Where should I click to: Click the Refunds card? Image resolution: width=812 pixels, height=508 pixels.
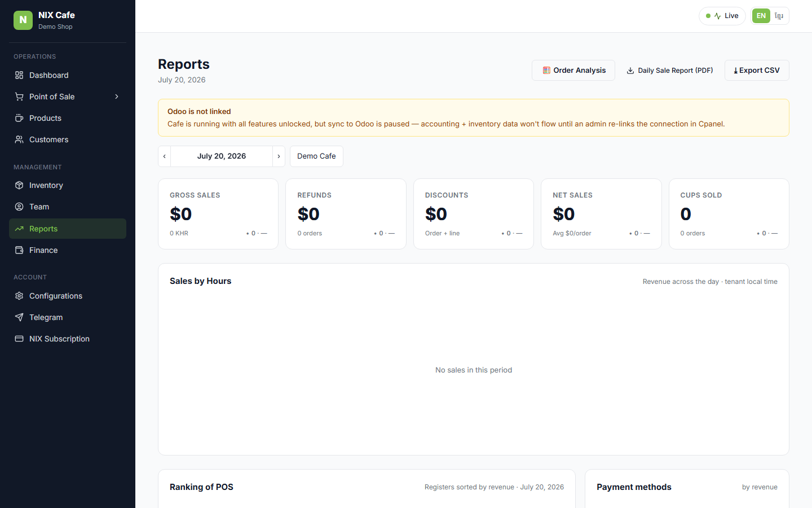pyautogui.click(x=346, y=214)
